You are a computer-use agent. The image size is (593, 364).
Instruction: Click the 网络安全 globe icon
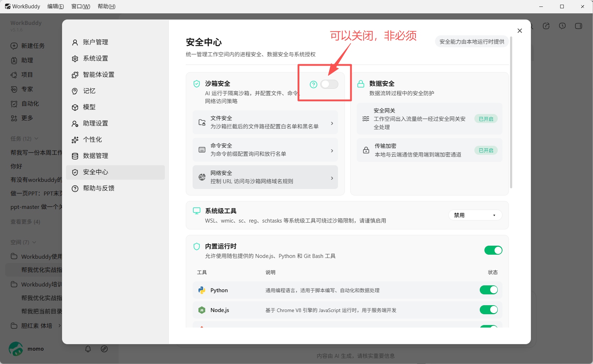(x=202, y=177)
